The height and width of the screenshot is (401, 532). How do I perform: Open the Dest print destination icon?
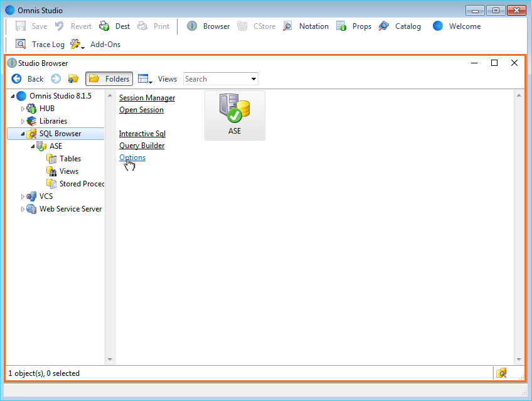(104, 26)
